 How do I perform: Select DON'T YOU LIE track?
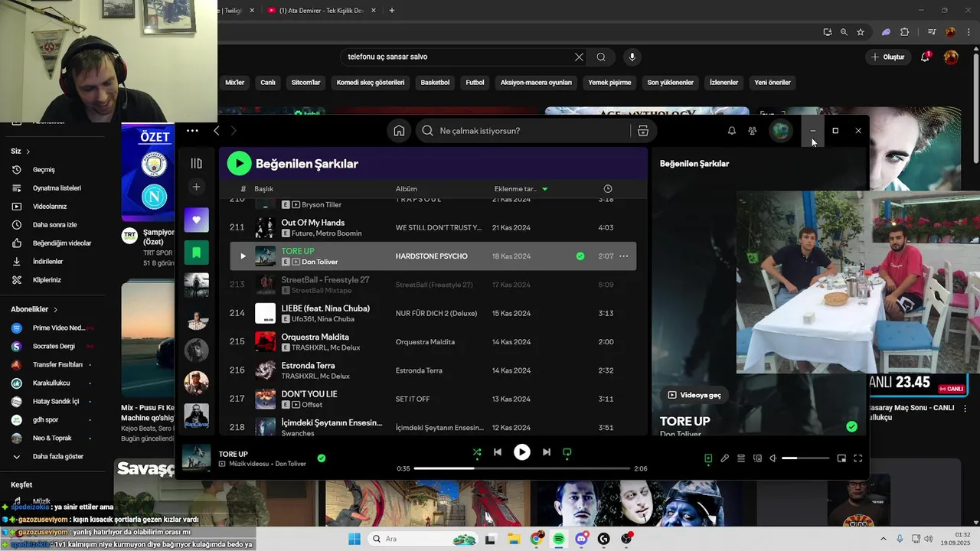pyautogui.click(x=309, y=394)
